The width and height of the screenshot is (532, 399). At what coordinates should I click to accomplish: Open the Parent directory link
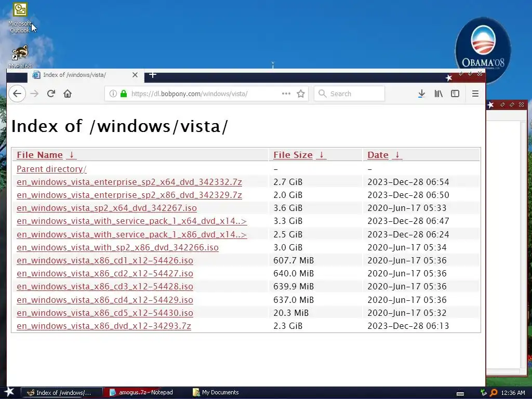(51, 169)
